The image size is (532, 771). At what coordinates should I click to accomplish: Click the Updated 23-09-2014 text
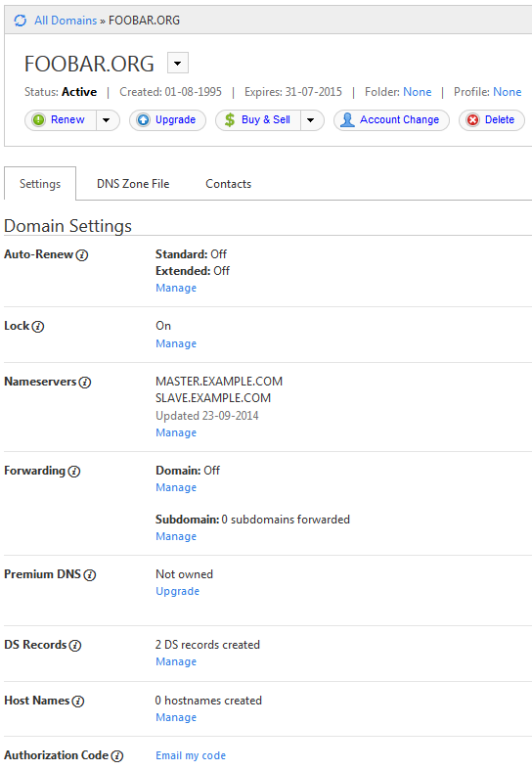coord(207,416)
